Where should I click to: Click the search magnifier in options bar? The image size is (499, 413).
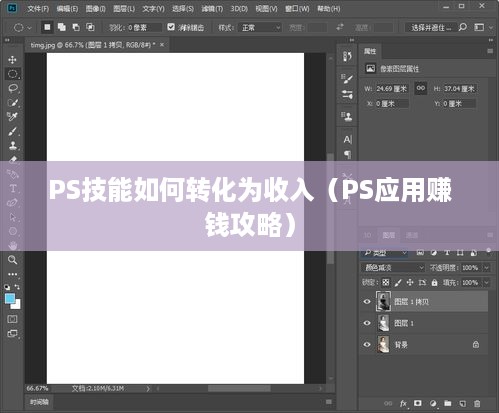[x=462, y=27]
